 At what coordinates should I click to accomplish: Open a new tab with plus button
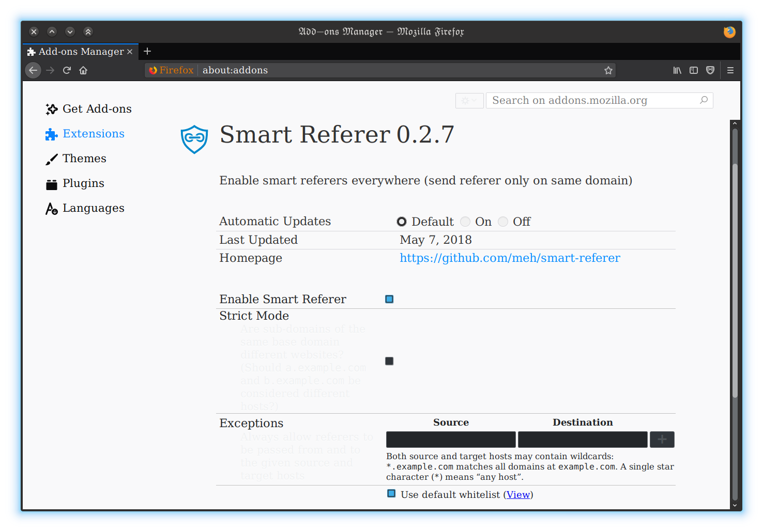(x=147, y=51)
